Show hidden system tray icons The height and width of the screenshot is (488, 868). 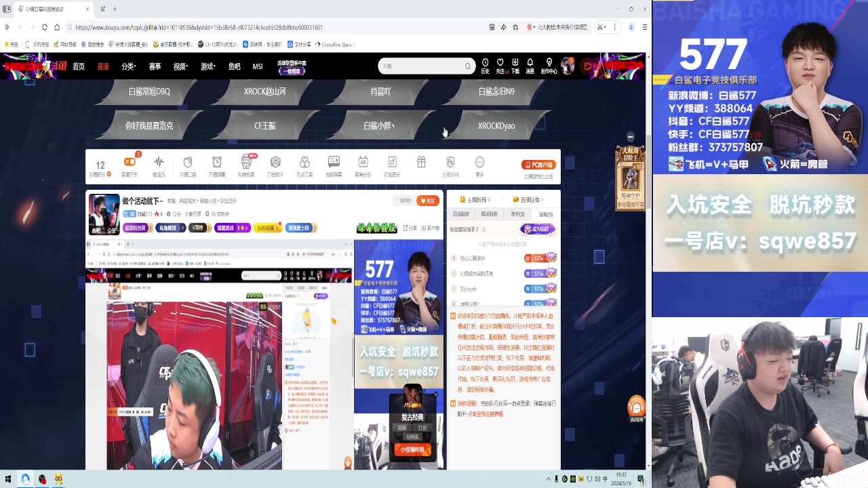[548, 479]
